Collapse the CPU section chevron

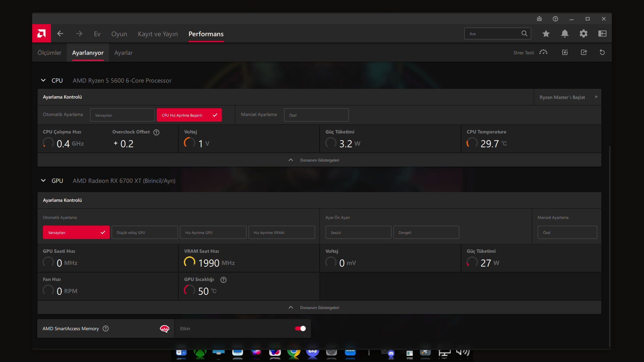click(43, 80)
